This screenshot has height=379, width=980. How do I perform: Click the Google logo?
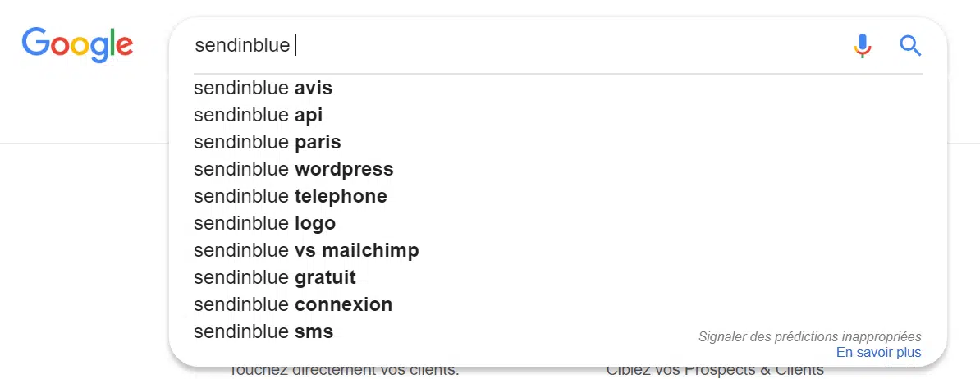click(x=77, y=44)
